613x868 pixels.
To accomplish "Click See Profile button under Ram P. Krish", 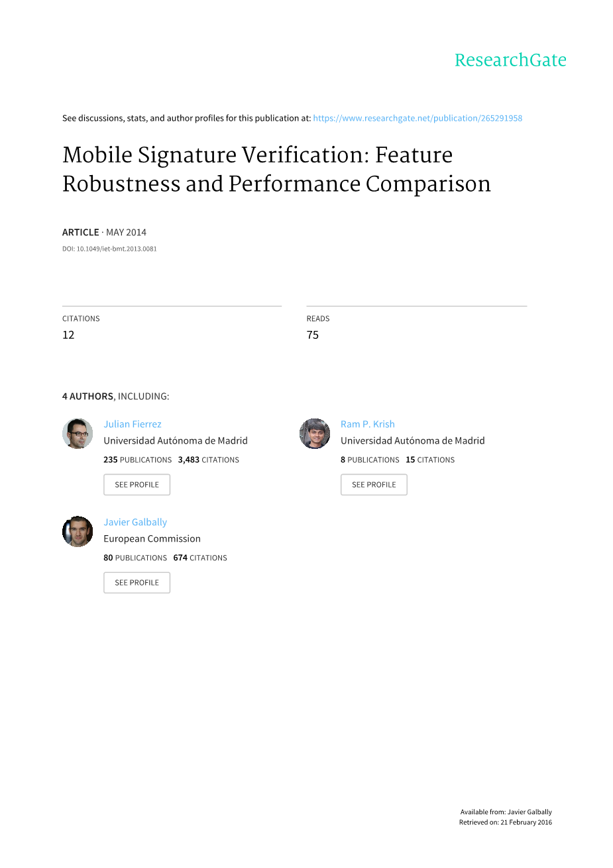I will pos(374,485).
